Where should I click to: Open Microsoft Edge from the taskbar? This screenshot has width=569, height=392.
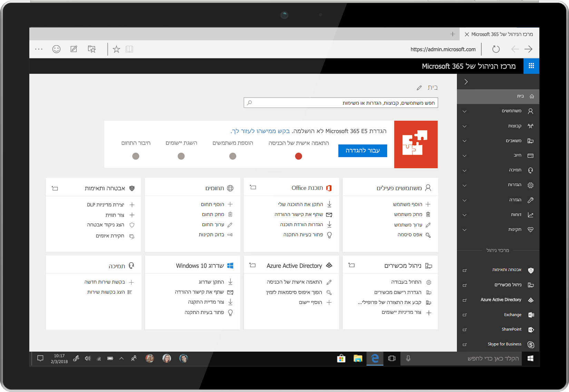coord(375,359)
